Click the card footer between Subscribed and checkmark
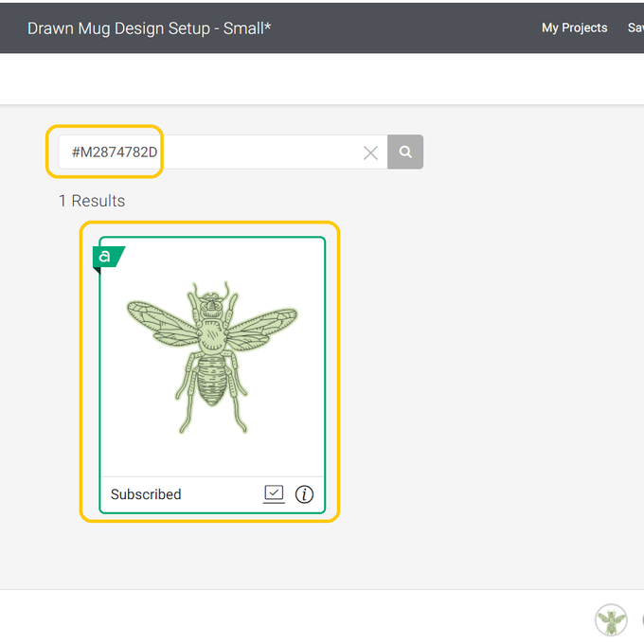This screenshot has height=644, width=644. point(223,494)
